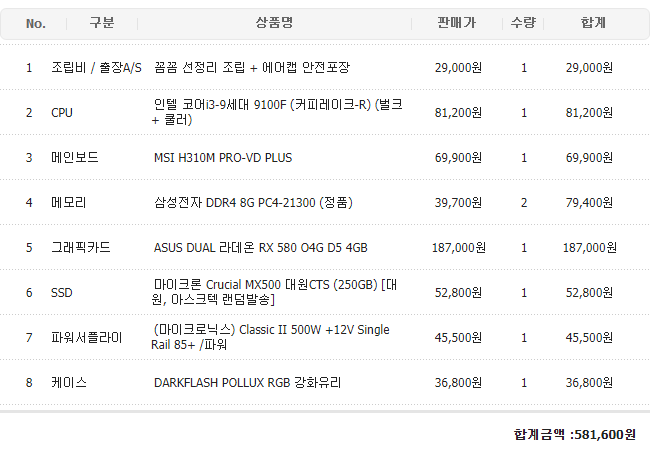Select the 파워서플라이 category cell

(86, 337)
